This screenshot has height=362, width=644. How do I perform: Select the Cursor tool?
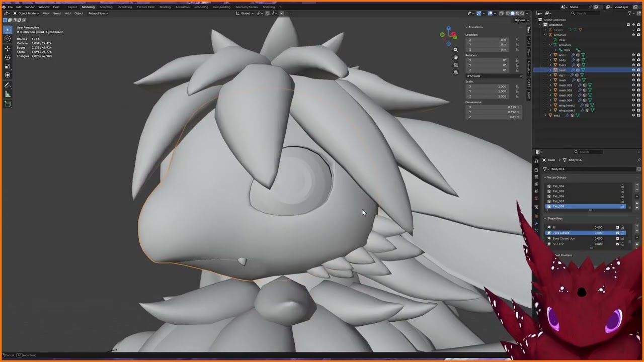[8, 39]
